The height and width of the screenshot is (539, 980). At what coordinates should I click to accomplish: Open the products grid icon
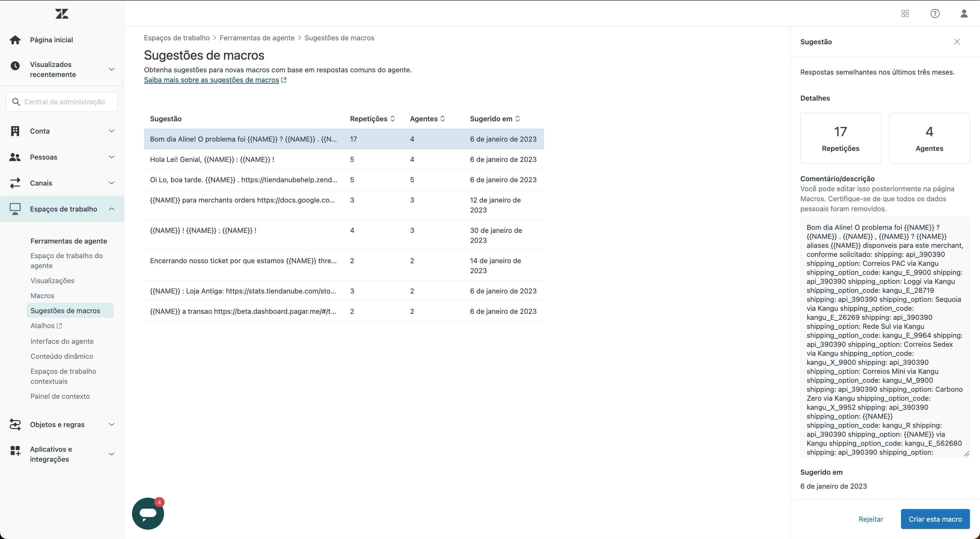click(x=905, y=14)
